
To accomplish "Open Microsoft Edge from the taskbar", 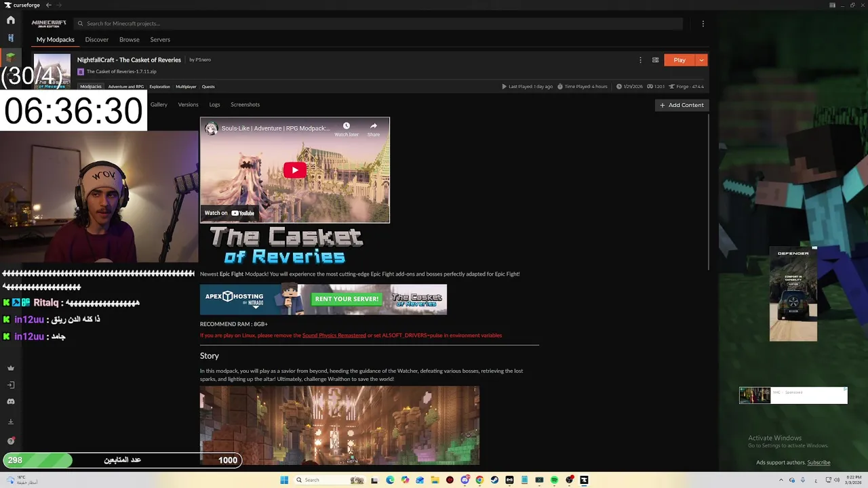I will click(x=390, y=480).
